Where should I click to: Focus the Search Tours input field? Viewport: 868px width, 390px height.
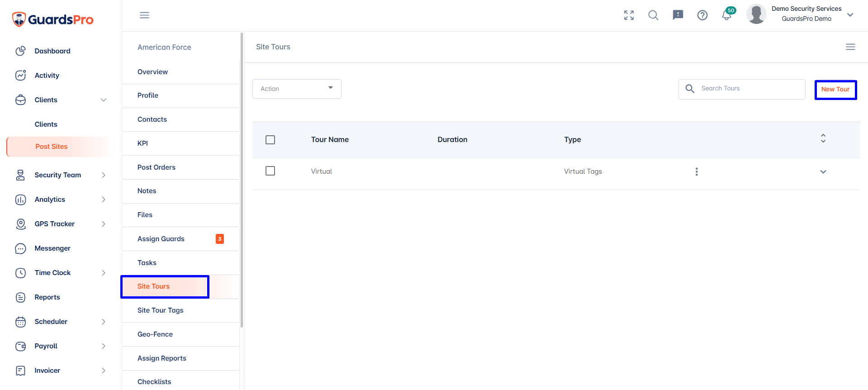coord(742,89)
